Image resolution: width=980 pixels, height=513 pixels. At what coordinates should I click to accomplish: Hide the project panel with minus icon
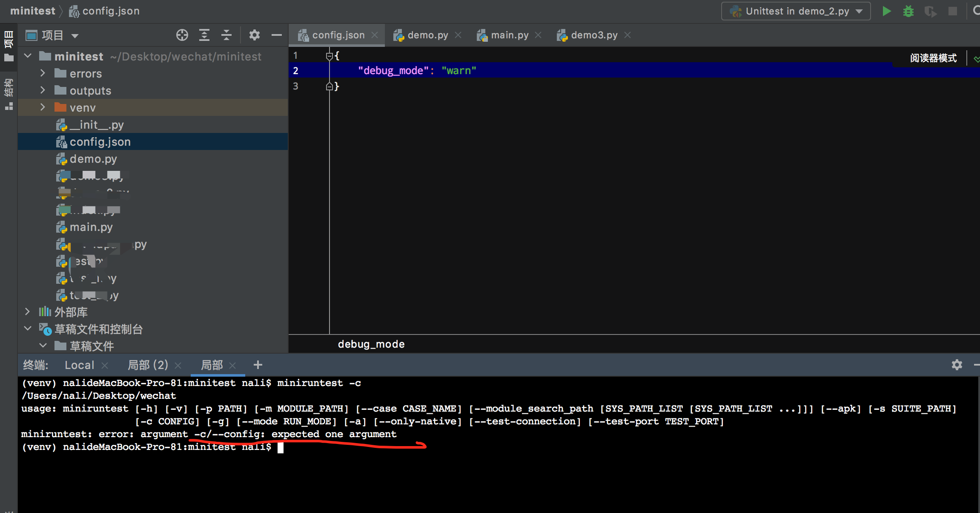pyautogui.click(x=277, y=35)
